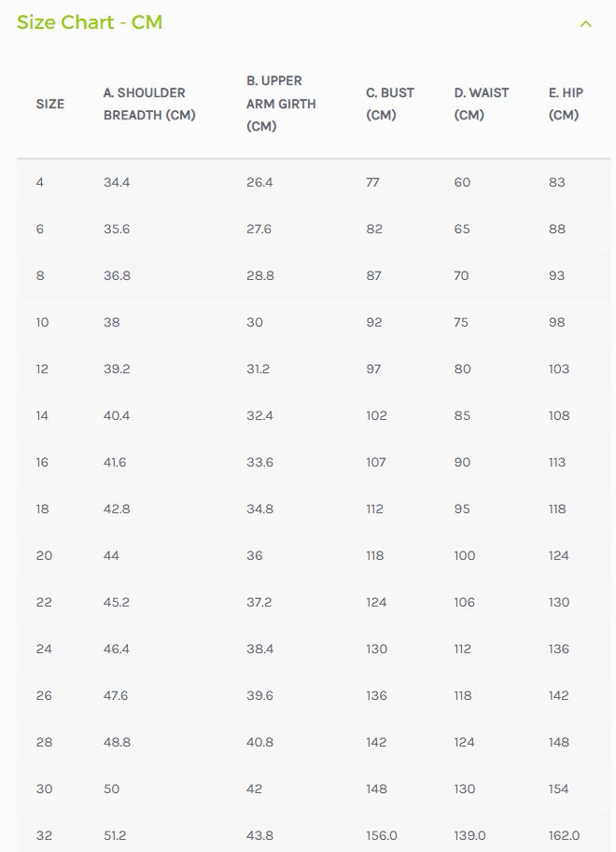Select size 20 row label
The image size is (616, 852).
click(44, 556)
